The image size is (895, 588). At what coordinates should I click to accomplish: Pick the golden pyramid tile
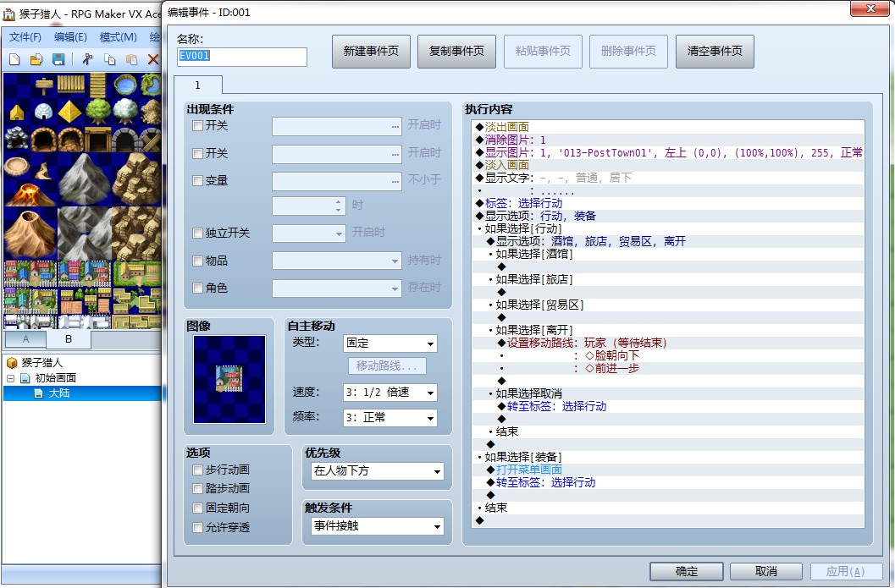click(70, 112)
